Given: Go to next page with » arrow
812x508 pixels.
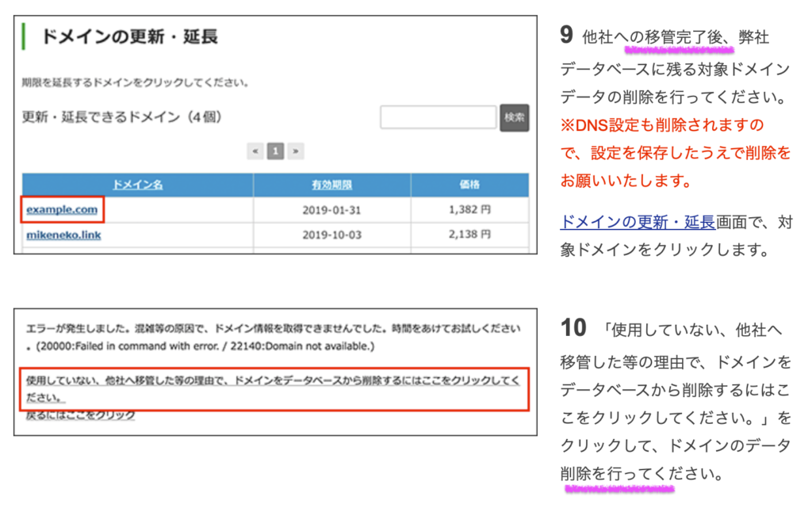Looking at the screenshot, I should point(295,151).
